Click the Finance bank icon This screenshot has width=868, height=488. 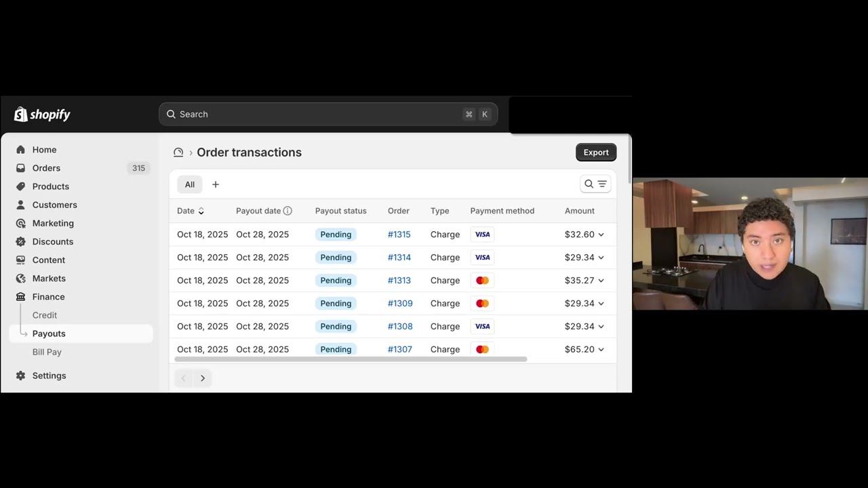20,297
